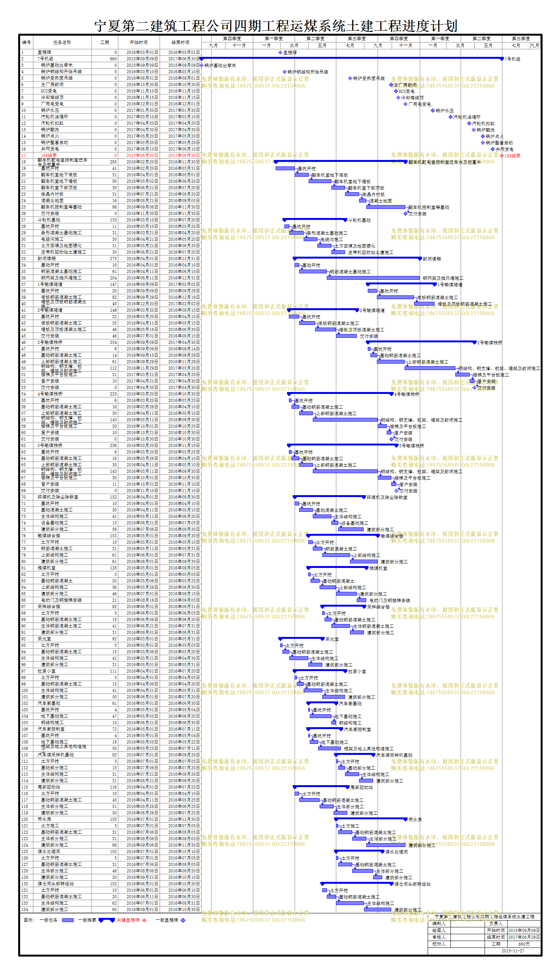This screenshot has height=974, width=560.
Task: Click the 雨水房 summary bar
Action: click(371, 819)
